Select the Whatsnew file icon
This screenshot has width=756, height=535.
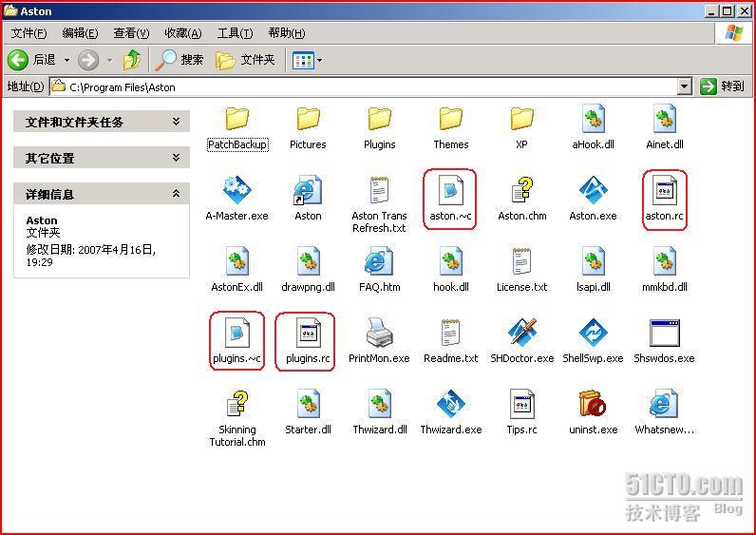tap(665, 404)
